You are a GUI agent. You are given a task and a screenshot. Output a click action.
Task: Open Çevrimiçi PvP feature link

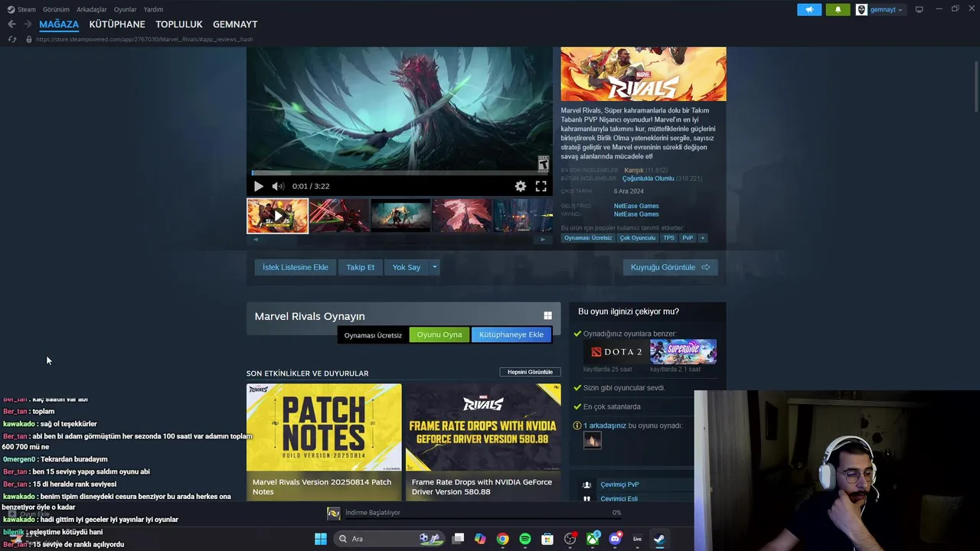click(619, 484)
